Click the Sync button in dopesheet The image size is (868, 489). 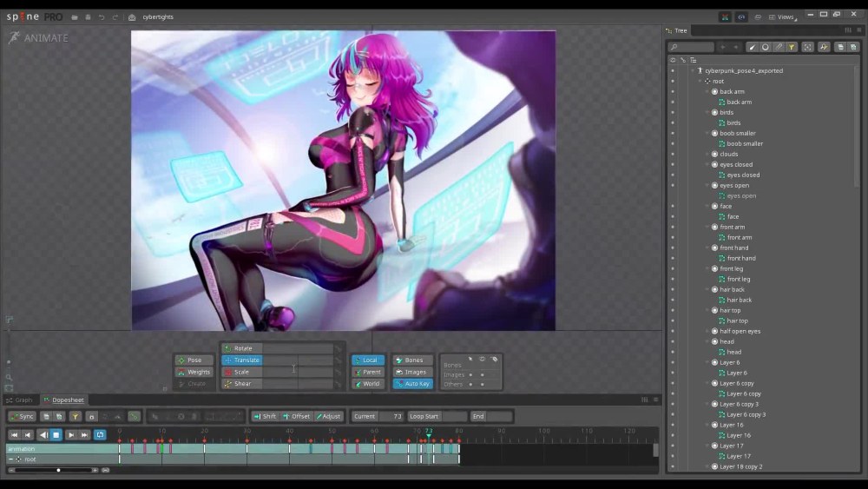(x=23, y=416)
